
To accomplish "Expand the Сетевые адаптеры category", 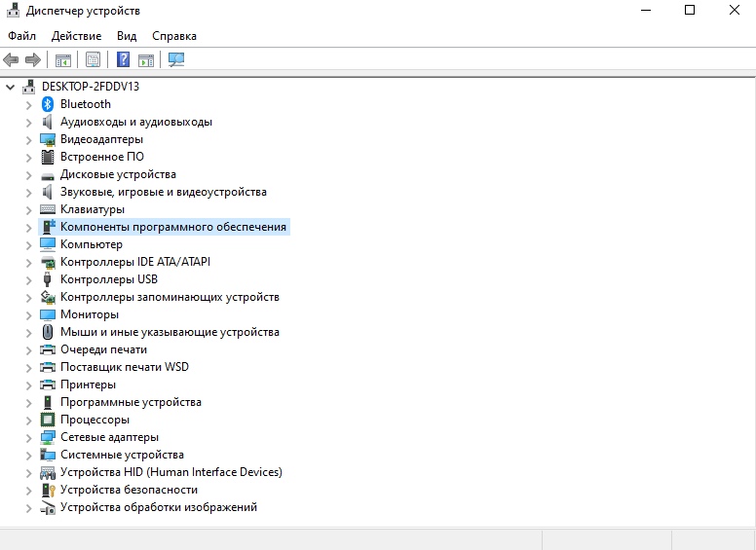I will [28, 438].
